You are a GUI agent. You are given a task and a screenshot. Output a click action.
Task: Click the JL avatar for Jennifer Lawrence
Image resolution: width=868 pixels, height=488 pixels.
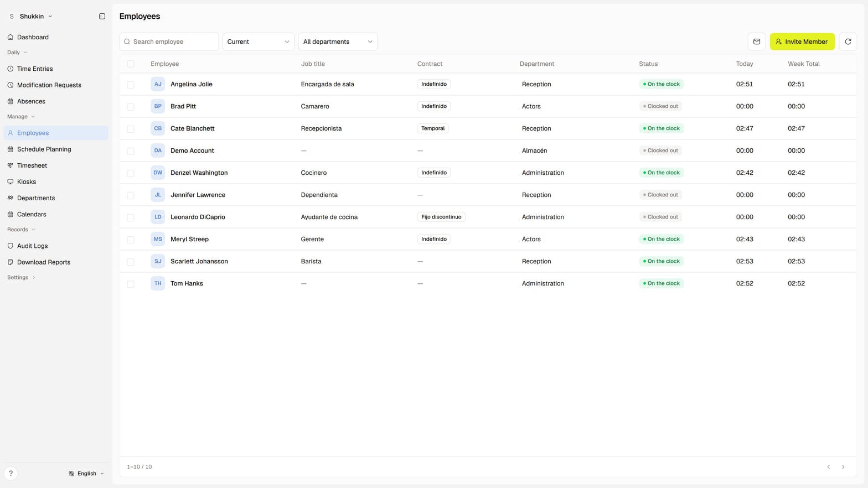[158, 195]
